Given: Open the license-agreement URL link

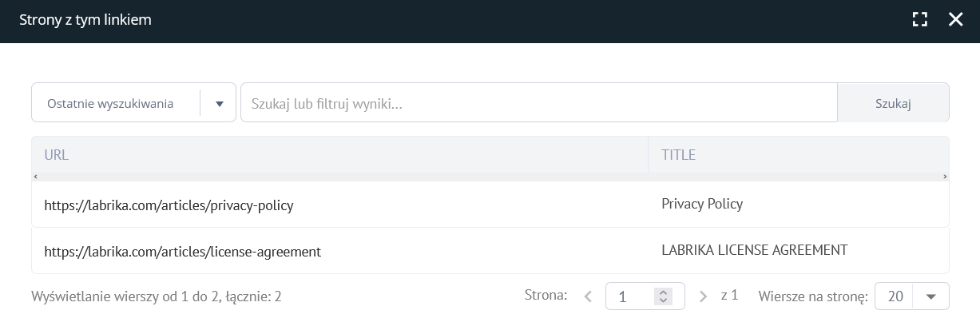Looking at the screenshot, I should point(183,252).
